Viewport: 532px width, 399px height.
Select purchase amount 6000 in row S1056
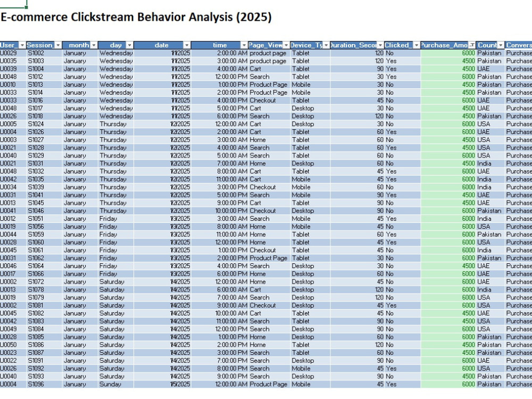coord(448,227)
